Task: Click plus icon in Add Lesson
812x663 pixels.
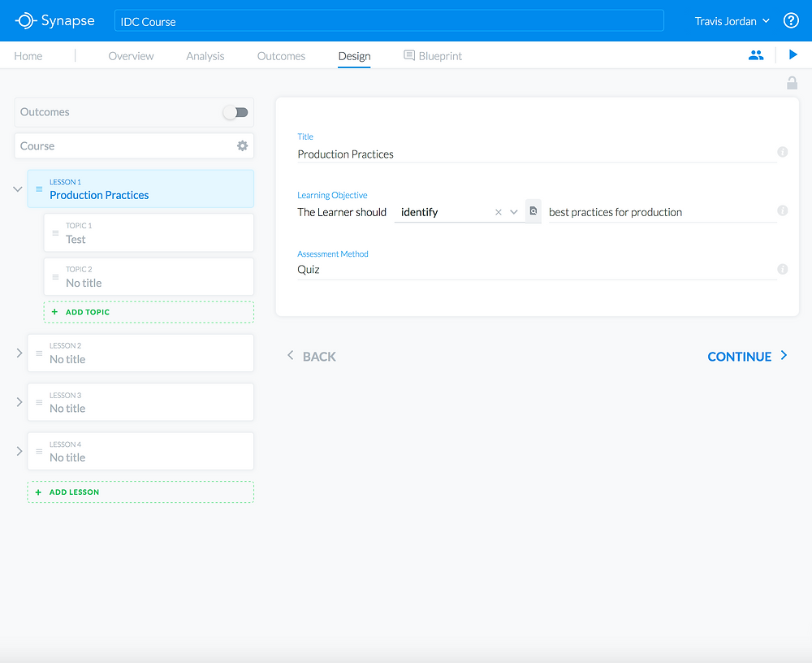Action: click(x=38, y=492)
